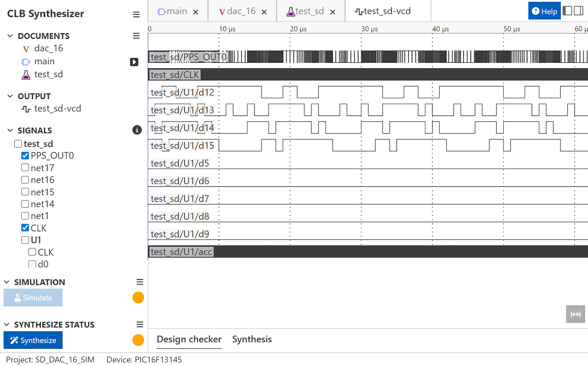Viewport: 588px width, 366px height.
Task: Click the play icon next to main
Action: tap(134, 62)
